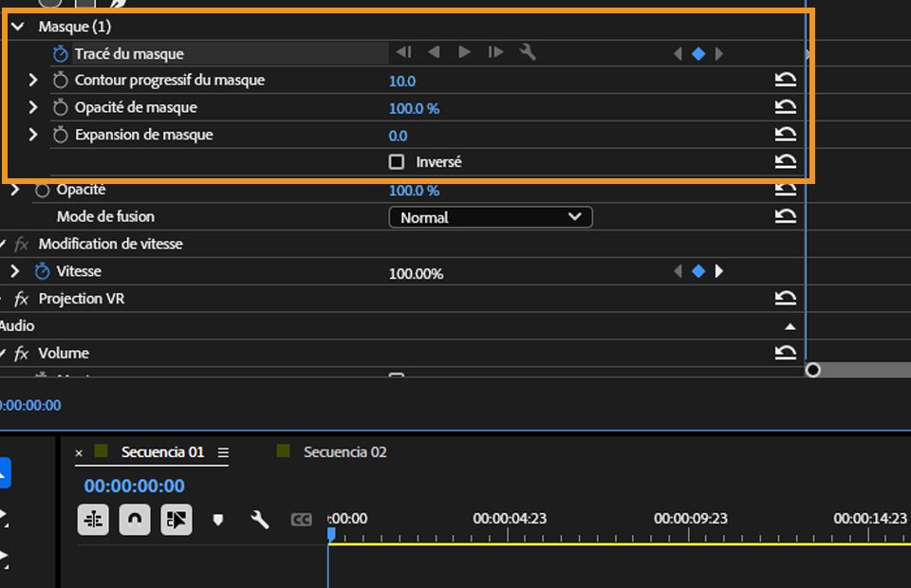Toggle keyframe diamond for Vitesse
This screenshot has height=588, width=911.
(698, 271)
